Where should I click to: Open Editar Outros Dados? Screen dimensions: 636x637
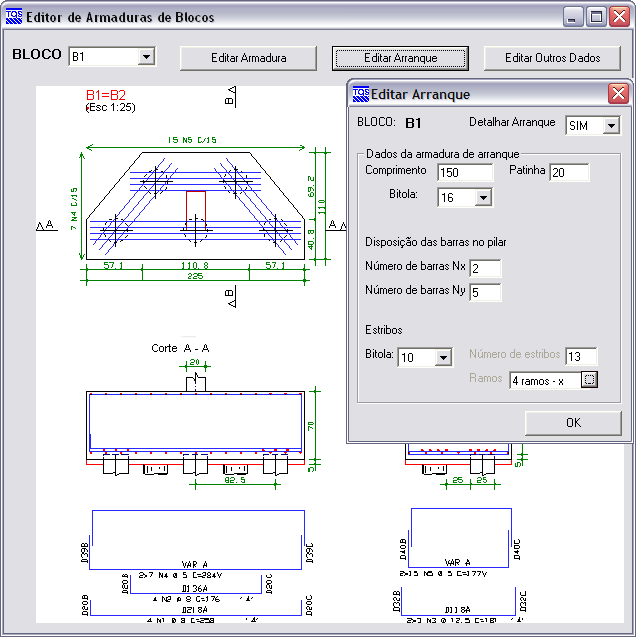[x=553, y=58]
